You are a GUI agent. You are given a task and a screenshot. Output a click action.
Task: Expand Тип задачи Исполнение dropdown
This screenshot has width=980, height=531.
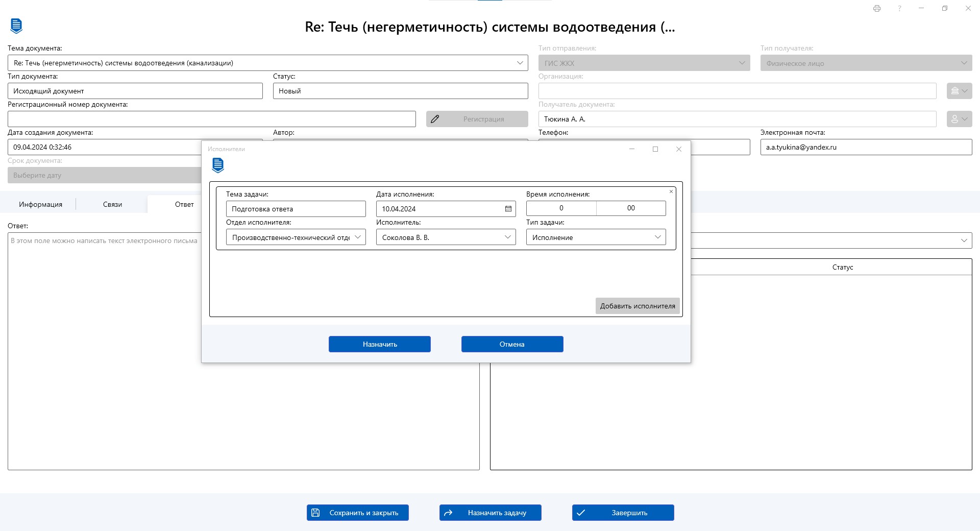[657, 237]
